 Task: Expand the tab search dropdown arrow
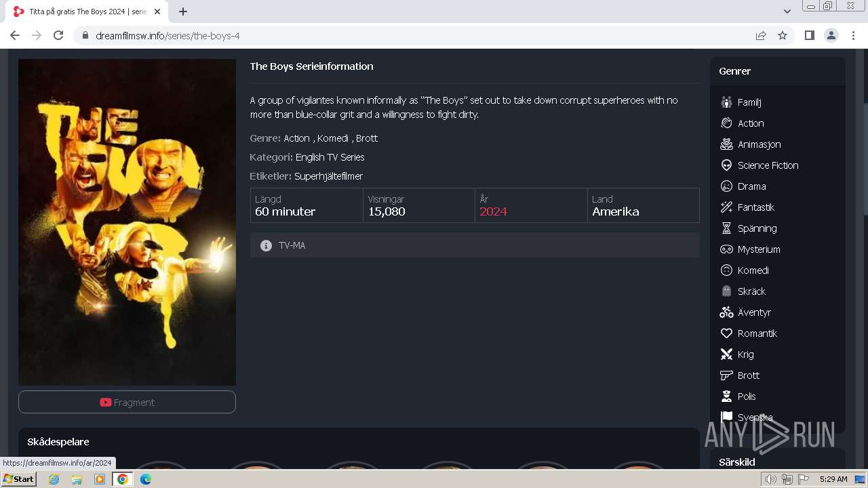[x=787, y=12]
